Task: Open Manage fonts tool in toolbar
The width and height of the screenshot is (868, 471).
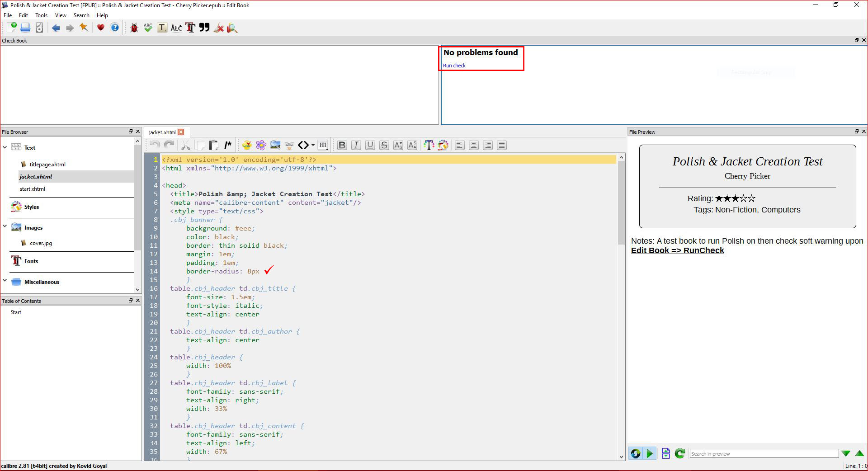Action: [190, 28]
